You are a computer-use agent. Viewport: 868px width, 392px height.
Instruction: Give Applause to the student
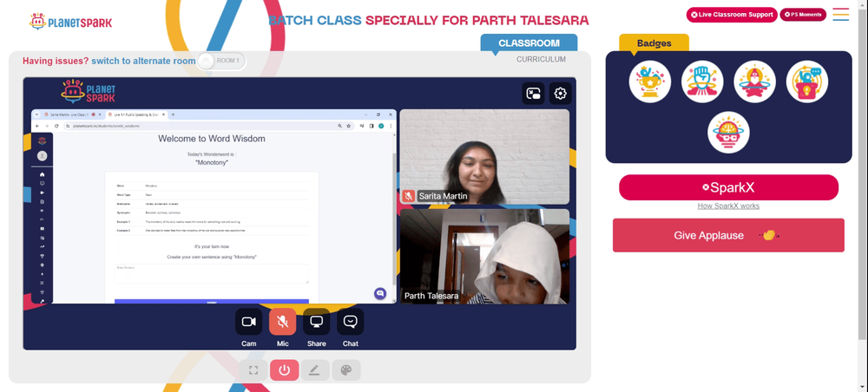[x=728, y=235]
